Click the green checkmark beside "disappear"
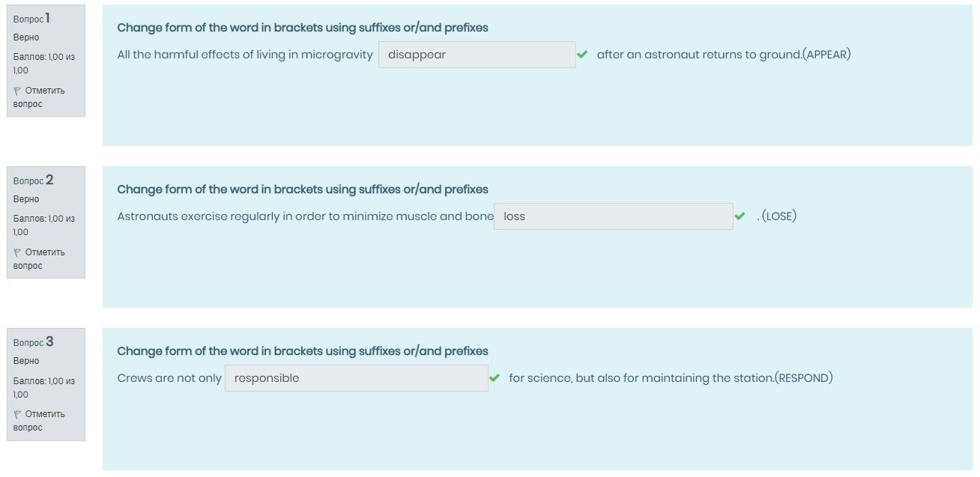Image resolution: width=980 pixels, height=477 pixels. 582,55
